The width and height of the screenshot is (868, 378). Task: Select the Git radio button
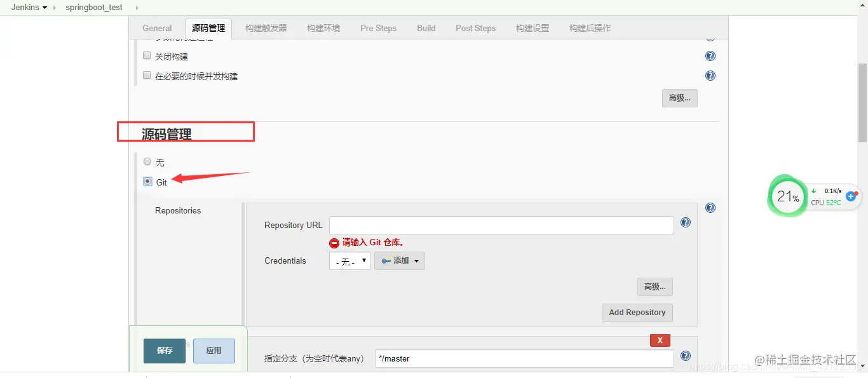pyautogui.click(x=147, y=182)
